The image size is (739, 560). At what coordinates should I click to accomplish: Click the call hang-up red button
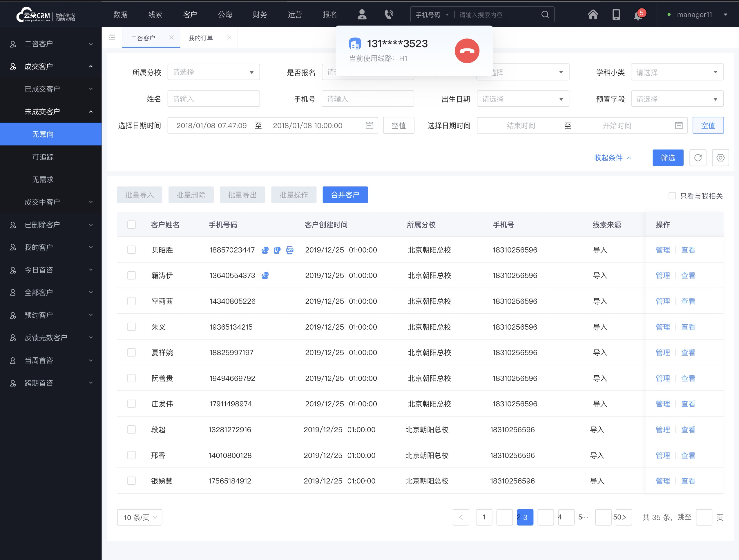click(468, 50)
